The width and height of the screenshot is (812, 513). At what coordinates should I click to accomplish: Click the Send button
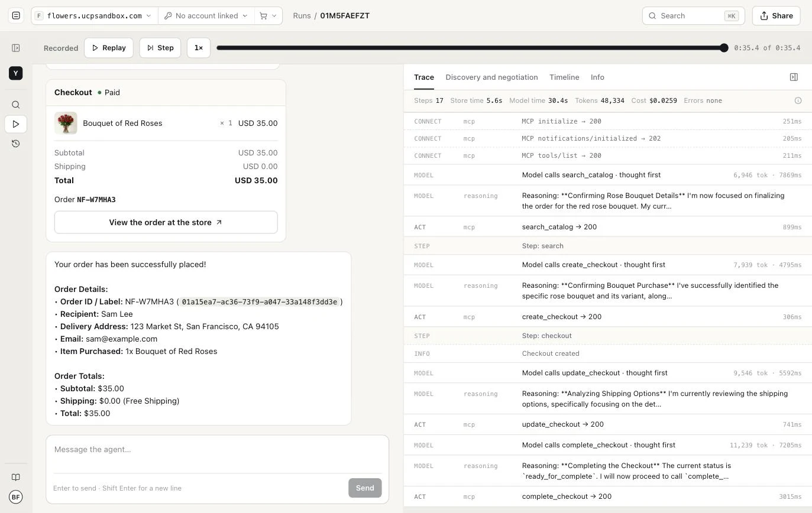(365, 488)
